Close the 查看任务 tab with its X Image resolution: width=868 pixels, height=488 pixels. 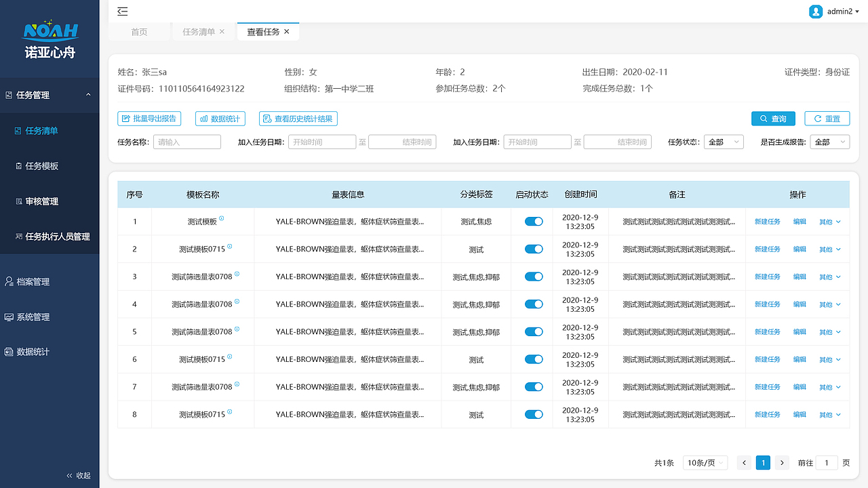[x=287, y=32]
